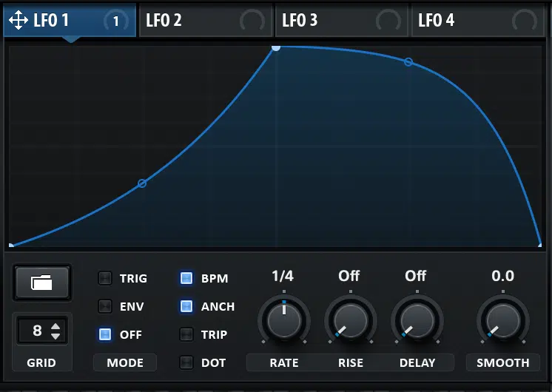Image resolution: width=552 pixels, height=392 pixels.
Task: Disable the BPM sync checkbox
Action: (186, 278)
